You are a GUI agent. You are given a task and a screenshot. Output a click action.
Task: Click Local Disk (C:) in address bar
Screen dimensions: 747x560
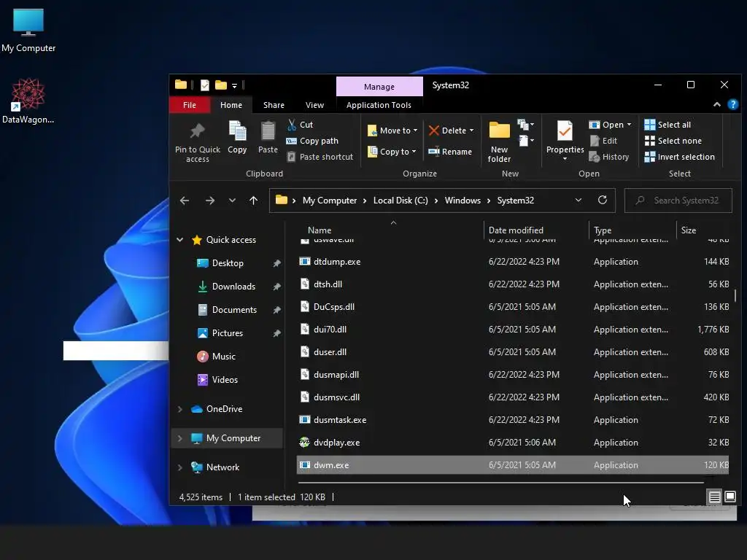point(400,201)
